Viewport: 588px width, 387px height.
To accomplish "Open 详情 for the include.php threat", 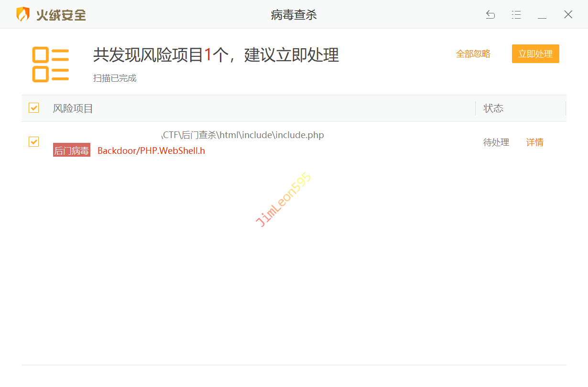I will (x=534, y=142).
